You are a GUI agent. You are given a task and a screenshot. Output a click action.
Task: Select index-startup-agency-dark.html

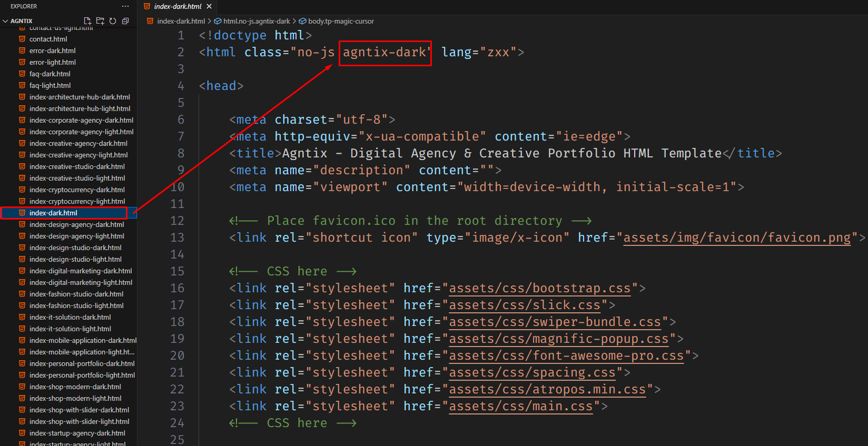77,433
